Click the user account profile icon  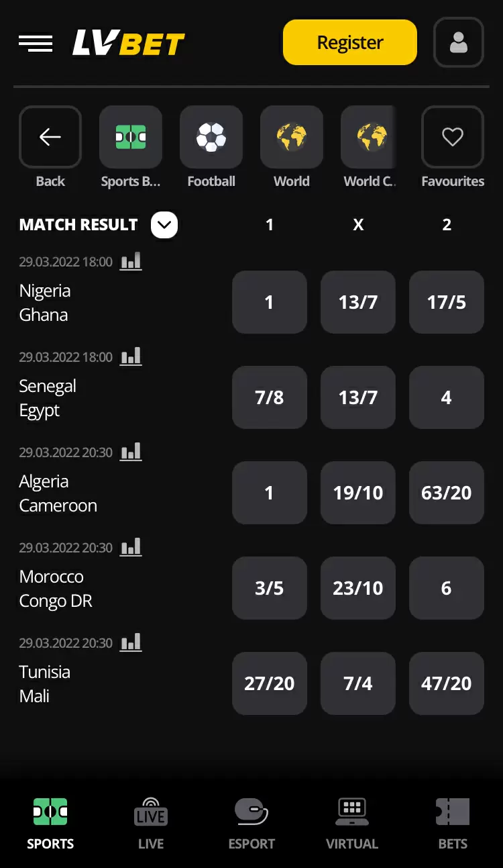point(459,43)
